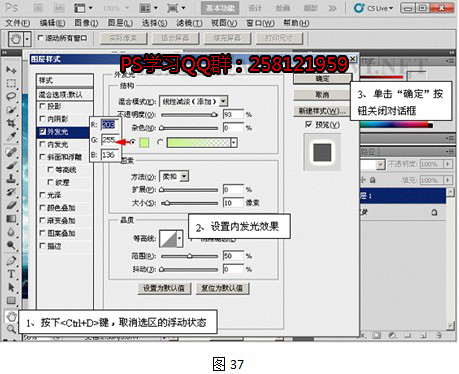This screenshot has height=374, width=459.
Task: Open the CS Live dropdown
Action: pos(374,8)
